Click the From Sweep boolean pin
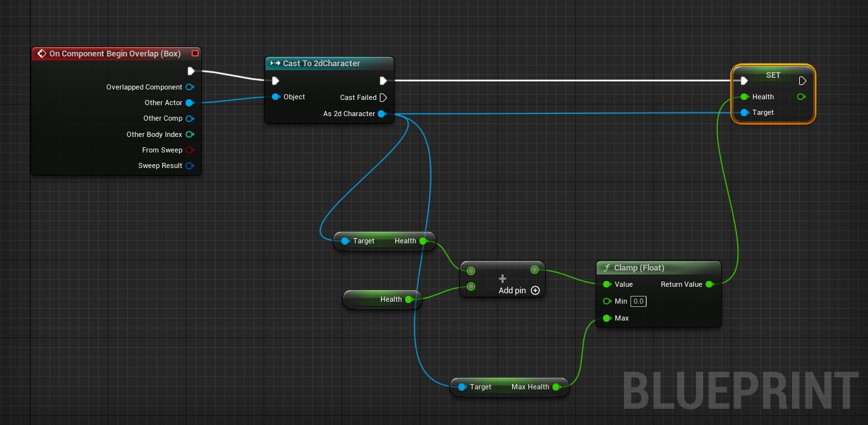Viewport: 868px width, 425px height. click(190, 150)
